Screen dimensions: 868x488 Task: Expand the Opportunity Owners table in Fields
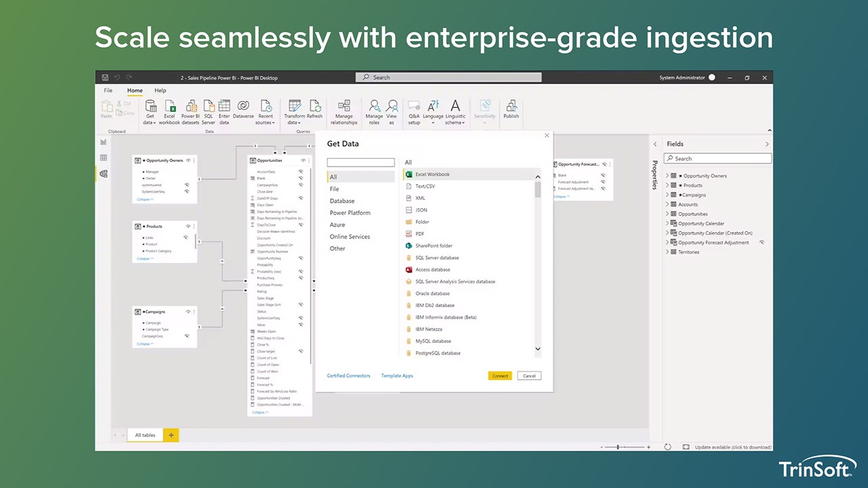point(667,176)
